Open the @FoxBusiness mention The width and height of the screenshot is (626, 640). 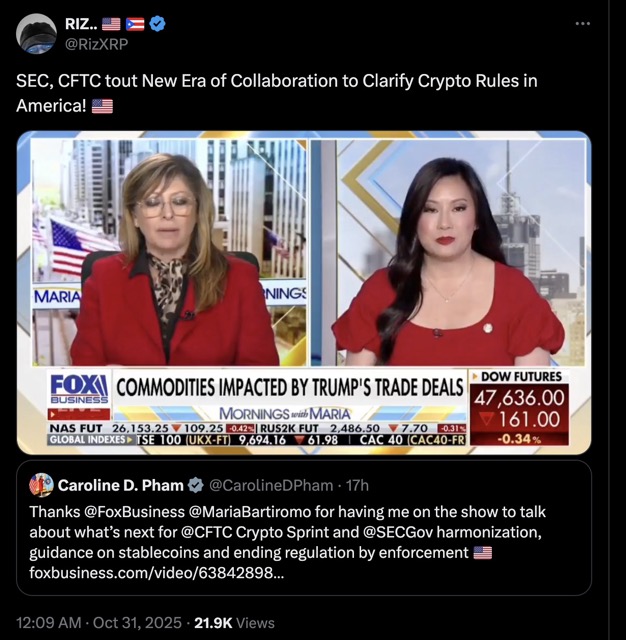click(134, 511)
